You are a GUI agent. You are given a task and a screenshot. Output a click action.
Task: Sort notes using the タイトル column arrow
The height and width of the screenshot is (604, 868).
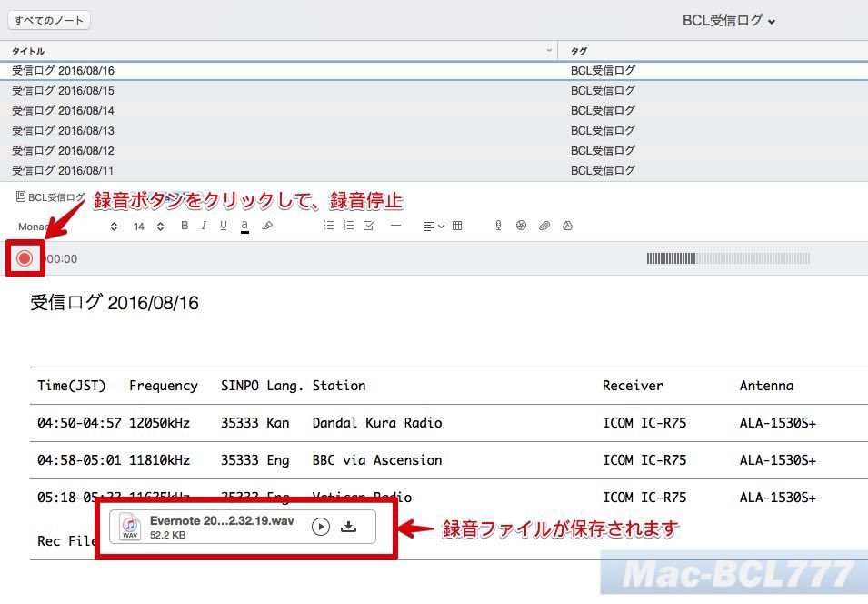point(548,51)
